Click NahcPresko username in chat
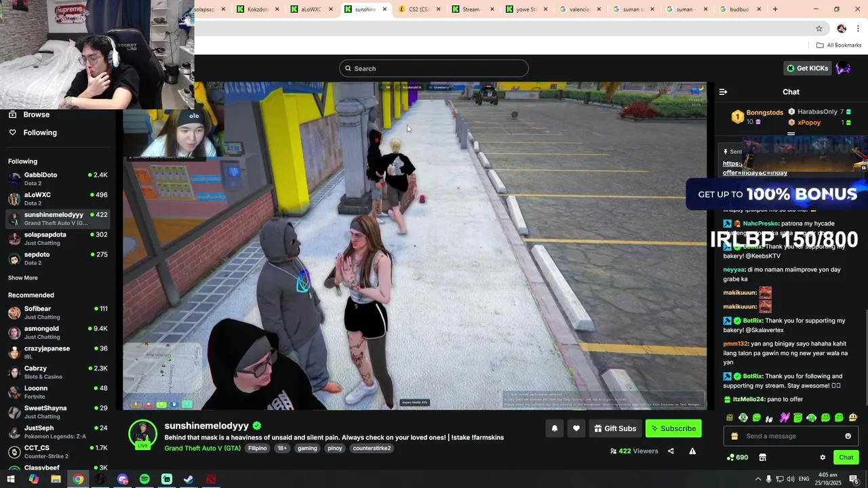868x488 pixels. tap(760, 224)
